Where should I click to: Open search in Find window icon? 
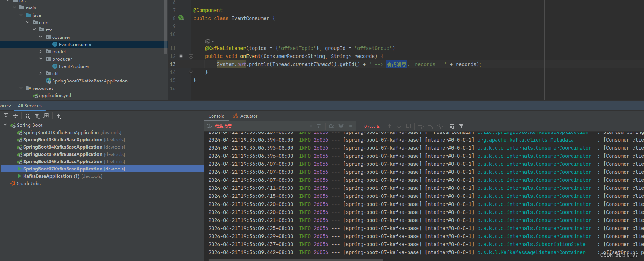point(452,126)
